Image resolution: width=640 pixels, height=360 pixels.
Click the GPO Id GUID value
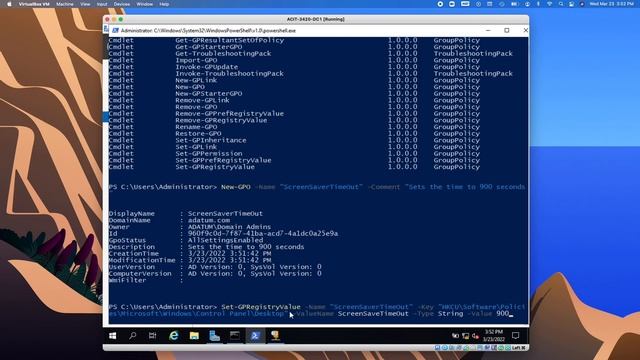263,233
